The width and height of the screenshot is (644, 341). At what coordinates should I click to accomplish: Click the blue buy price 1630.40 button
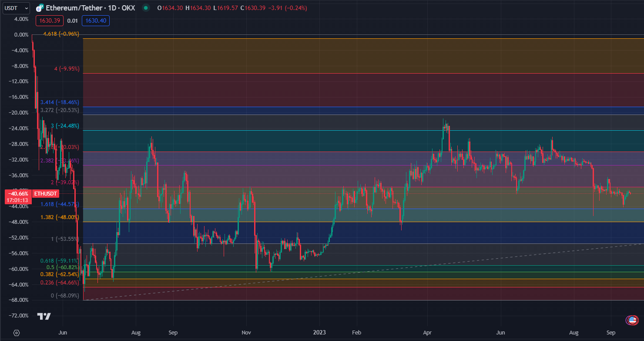pyautogui.click(x=95, y=20)
